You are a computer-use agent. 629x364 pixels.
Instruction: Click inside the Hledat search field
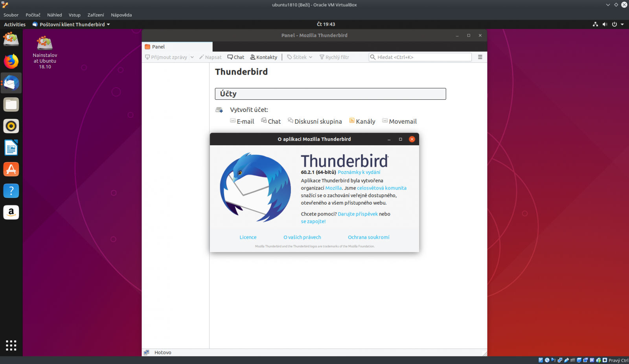(420, 57)
